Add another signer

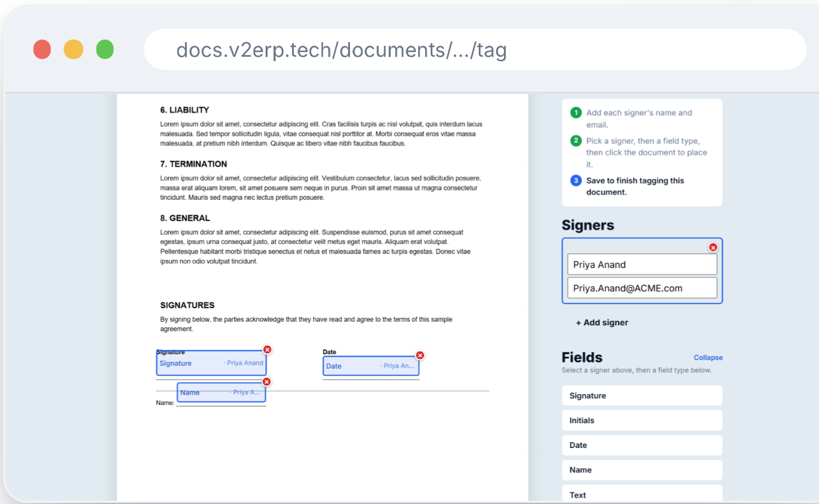pos(602,322)
